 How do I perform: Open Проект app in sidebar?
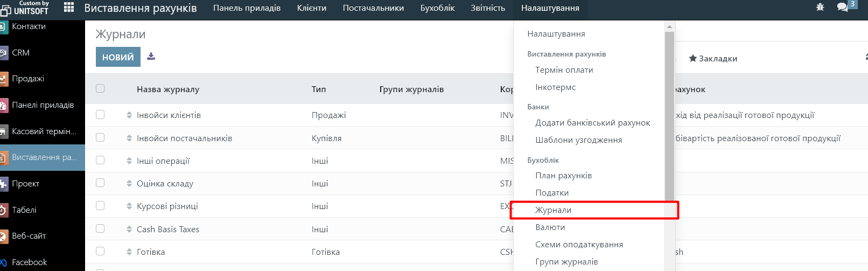tap(25, 184)
